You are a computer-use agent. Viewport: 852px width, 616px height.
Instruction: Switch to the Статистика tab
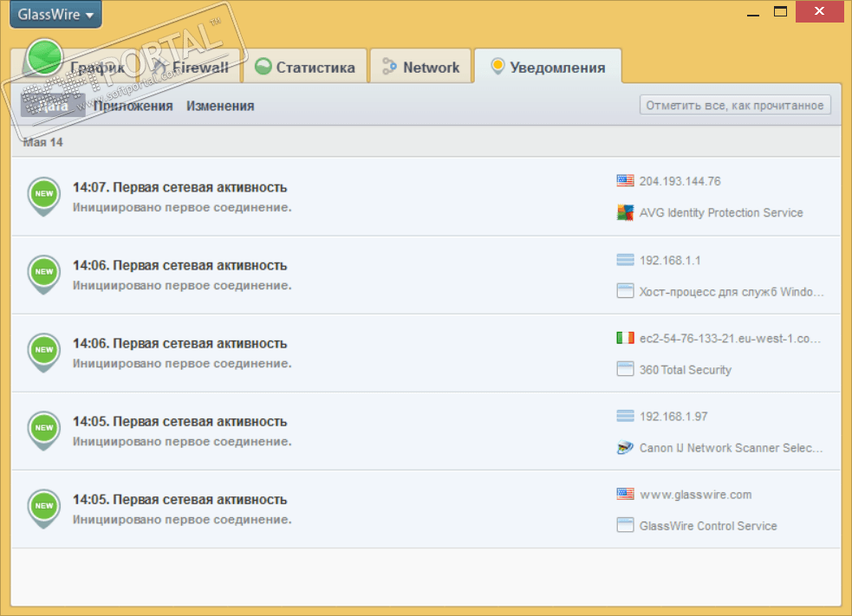305,68
